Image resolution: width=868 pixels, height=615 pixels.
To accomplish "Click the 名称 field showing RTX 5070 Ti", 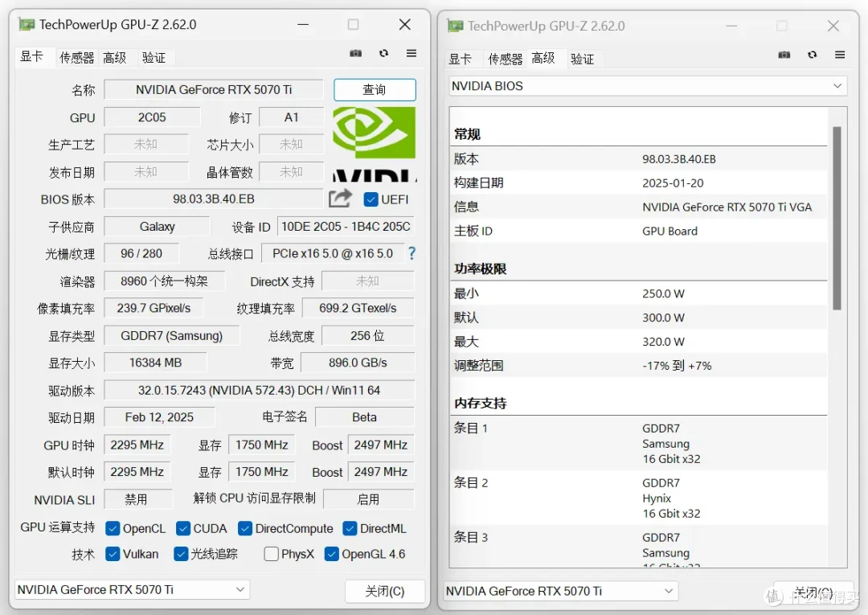I will coord(214,90).
